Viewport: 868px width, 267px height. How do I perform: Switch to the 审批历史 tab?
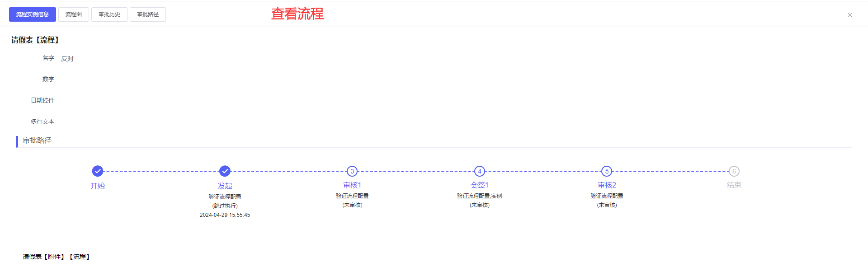click(x=109, y=14)
